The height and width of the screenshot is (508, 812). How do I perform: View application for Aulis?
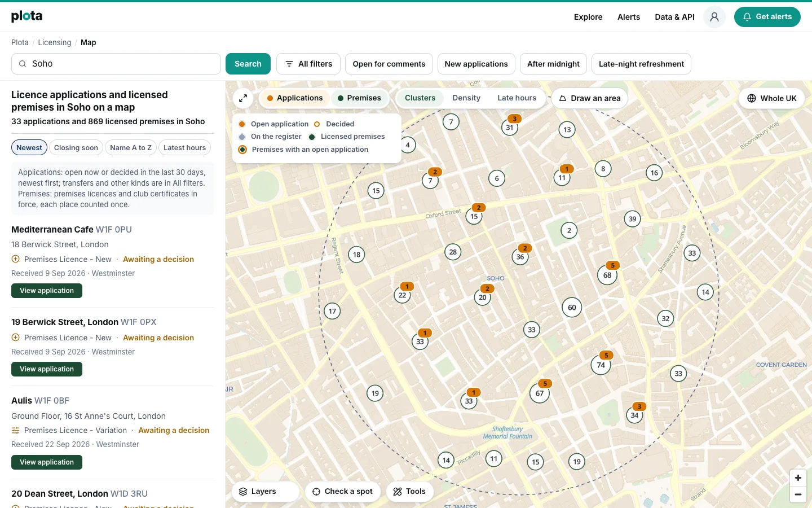point(47,462)
